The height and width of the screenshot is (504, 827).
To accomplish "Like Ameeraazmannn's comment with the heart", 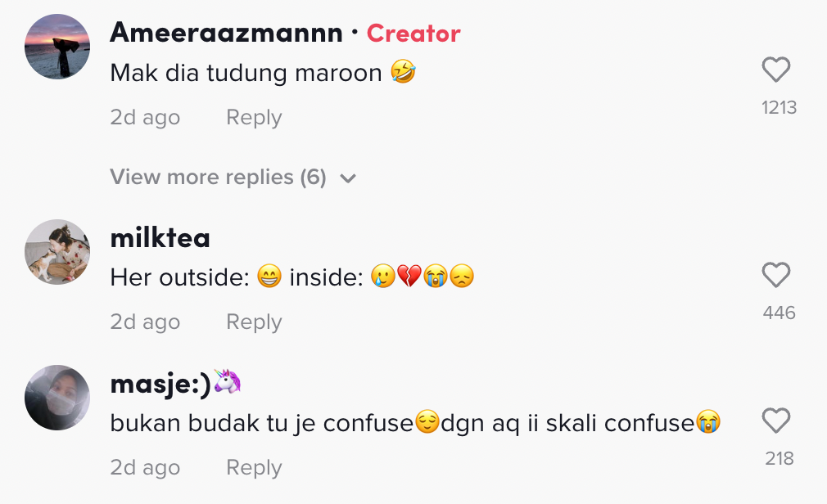I will click(775, 70).
